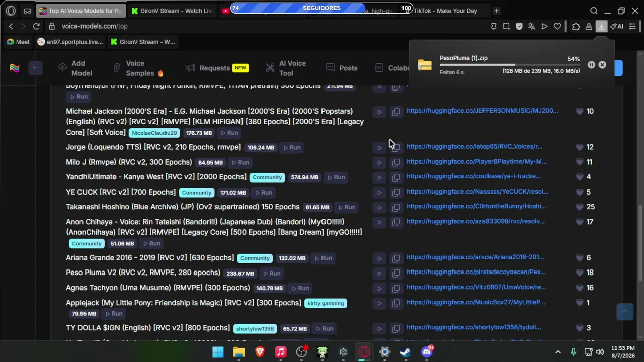The height and width of the screenshot is (362, 644).
Task: Reload the voice-models.com page
Action: (36, 26)
